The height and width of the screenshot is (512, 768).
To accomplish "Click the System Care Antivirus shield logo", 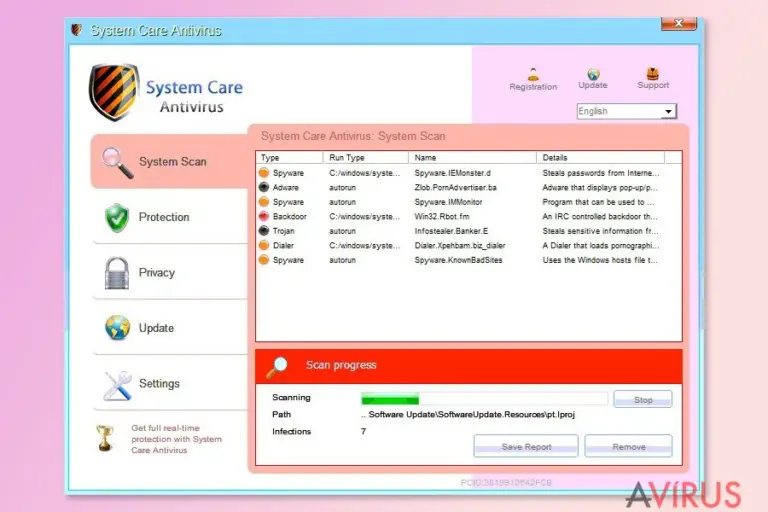I will click(x=113, y=92).
